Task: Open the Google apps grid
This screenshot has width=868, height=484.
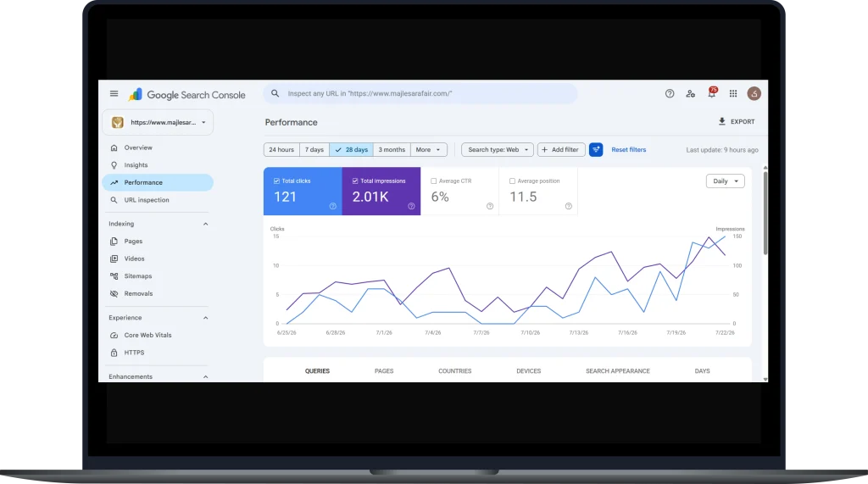Action: [733, 93]
